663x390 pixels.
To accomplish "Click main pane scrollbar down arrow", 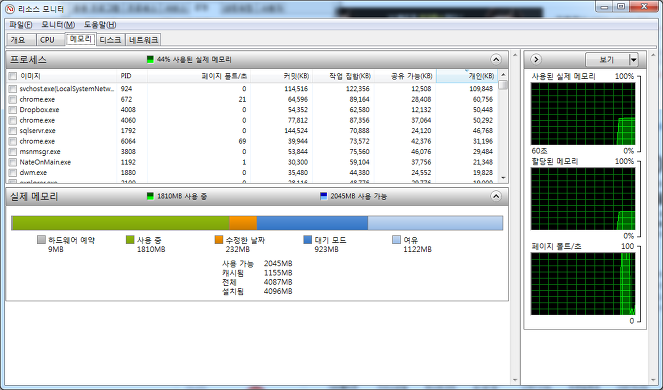I will pyautogui.click(x=515, y=380).
